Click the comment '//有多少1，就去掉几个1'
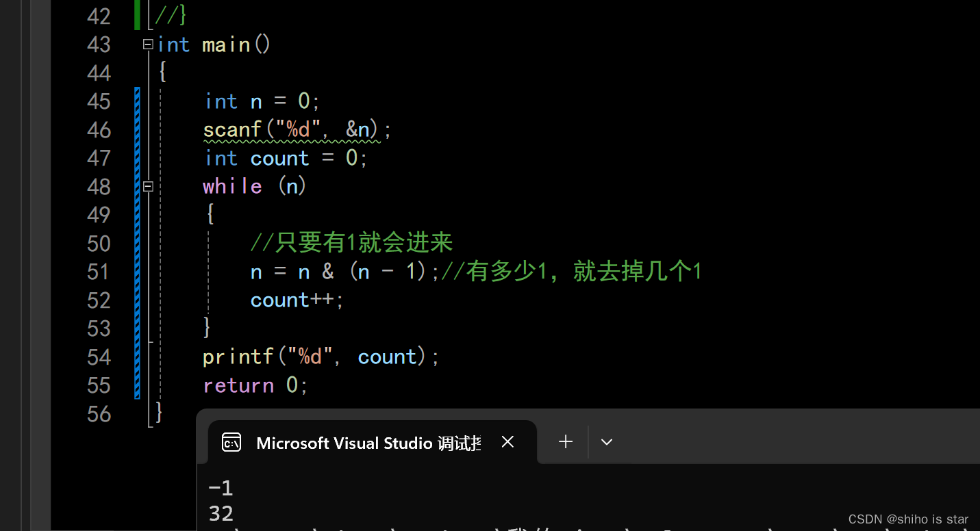The width and height of the screenshot is (980, 531). [x=571, y=272]
